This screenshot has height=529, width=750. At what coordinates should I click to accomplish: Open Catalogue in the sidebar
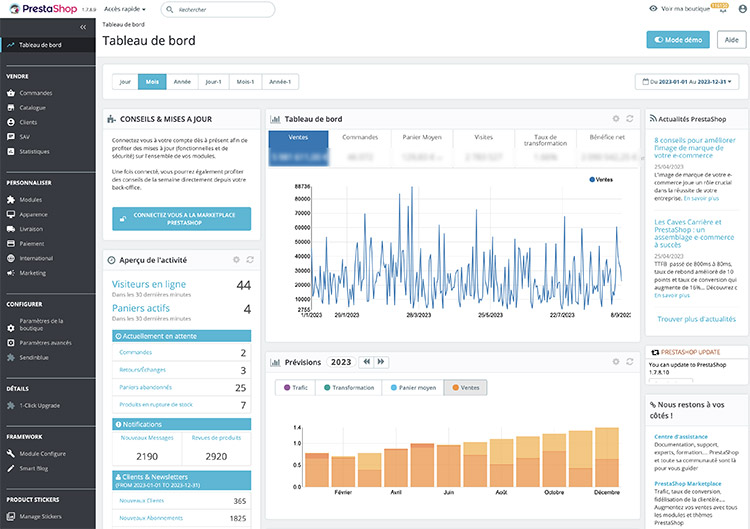33,108
